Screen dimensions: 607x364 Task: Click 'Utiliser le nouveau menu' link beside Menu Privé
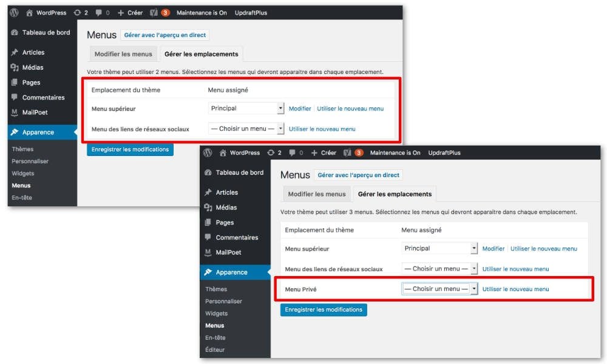pos(515,289)
